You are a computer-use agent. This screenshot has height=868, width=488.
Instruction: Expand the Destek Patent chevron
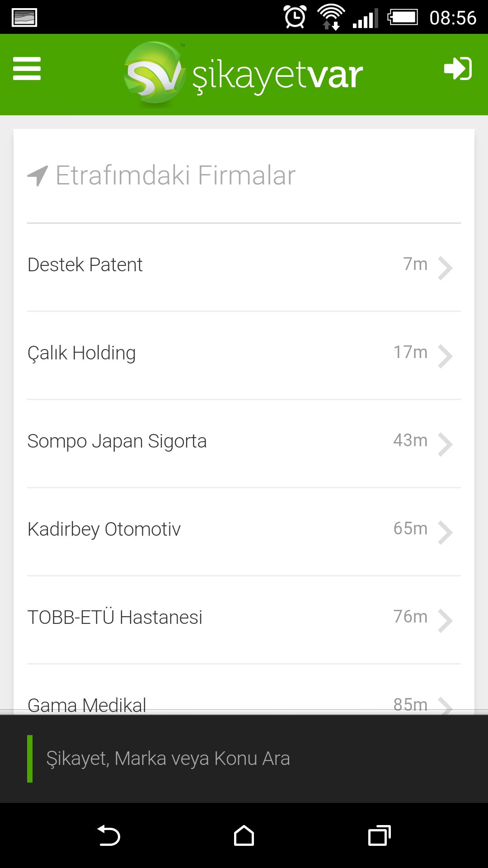tap(445, 268)
